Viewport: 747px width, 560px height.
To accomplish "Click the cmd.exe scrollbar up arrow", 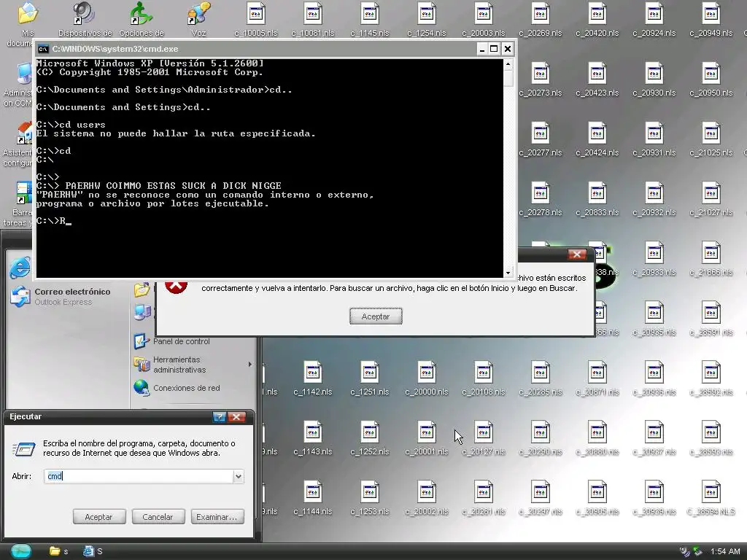I will [x=508, y=64].
